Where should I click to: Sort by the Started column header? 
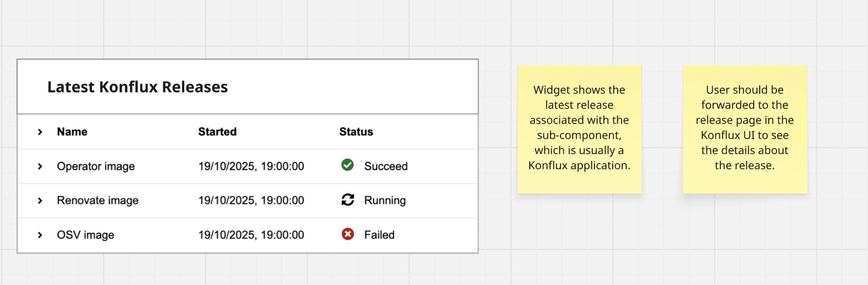[218, 132]
